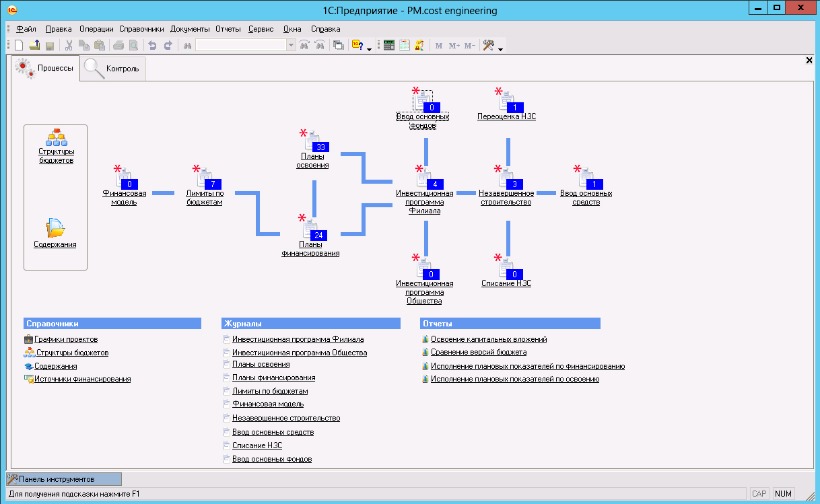Click the Print preview toolbar icon
Viewport: 820px width, 504px height.
(x=133, y=45)
